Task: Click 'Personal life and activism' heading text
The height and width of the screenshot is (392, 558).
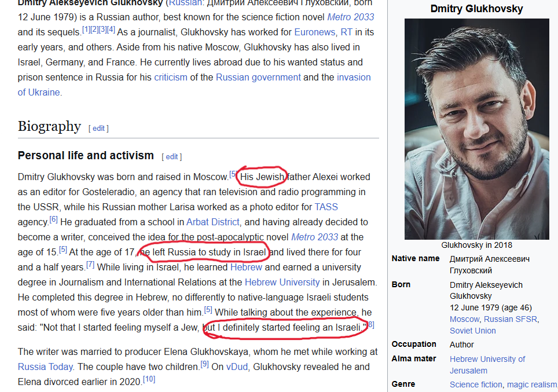Action: coord(86,155)
